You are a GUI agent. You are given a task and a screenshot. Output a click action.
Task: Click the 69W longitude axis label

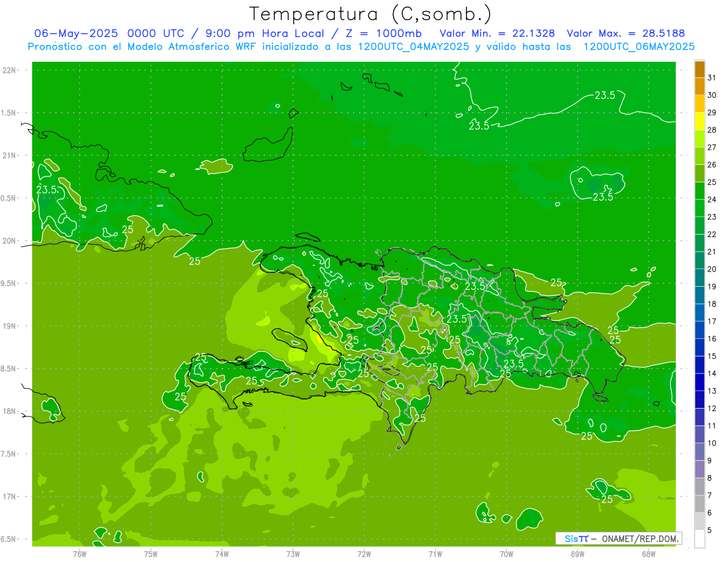577,554
